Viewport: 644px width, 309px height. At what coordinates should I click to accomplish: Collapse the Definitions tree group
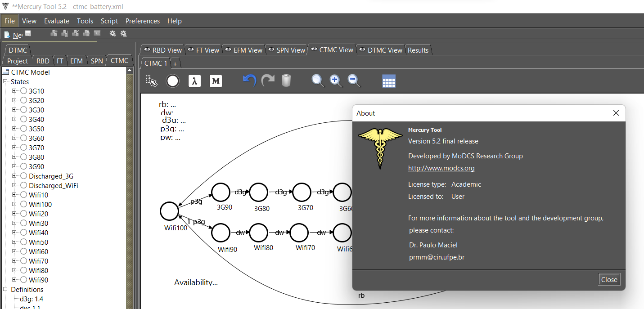pyautogui.click(x=6, y=289)
